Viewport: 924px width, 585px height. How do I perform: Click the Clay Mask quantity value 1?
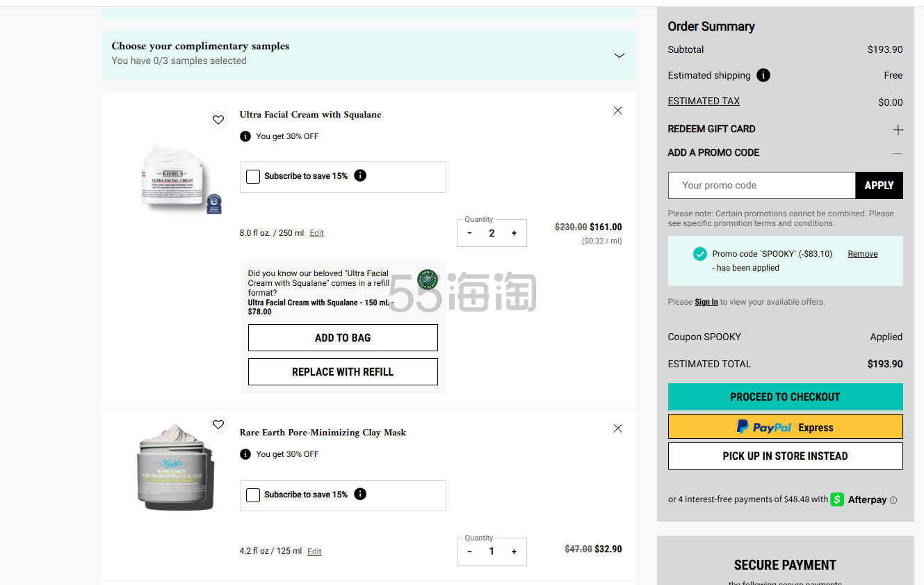point(492,552)
